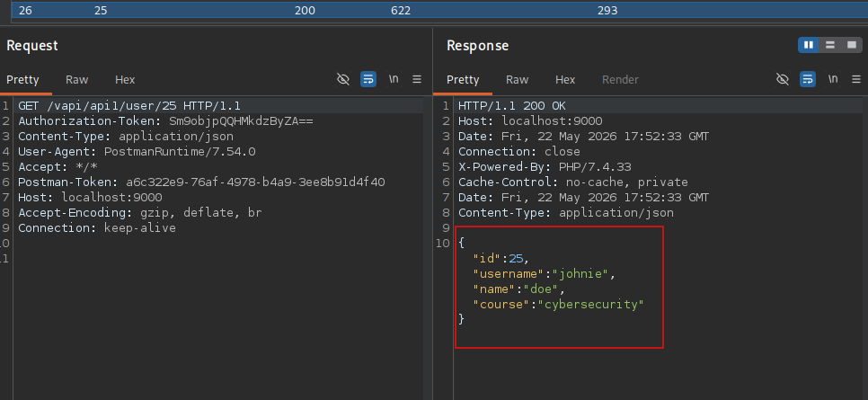Click the 200 status cell in results row

pos(305,11)
